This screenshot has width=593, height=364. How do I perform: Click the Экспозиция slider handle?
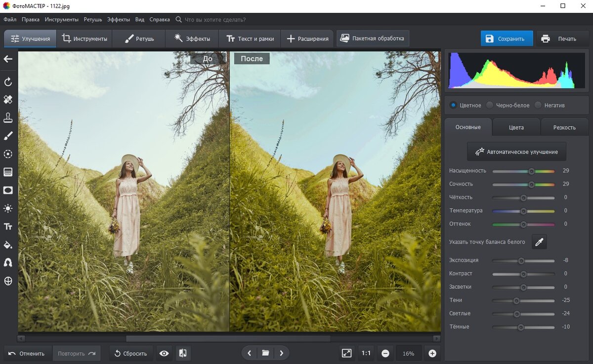[520, 260]
